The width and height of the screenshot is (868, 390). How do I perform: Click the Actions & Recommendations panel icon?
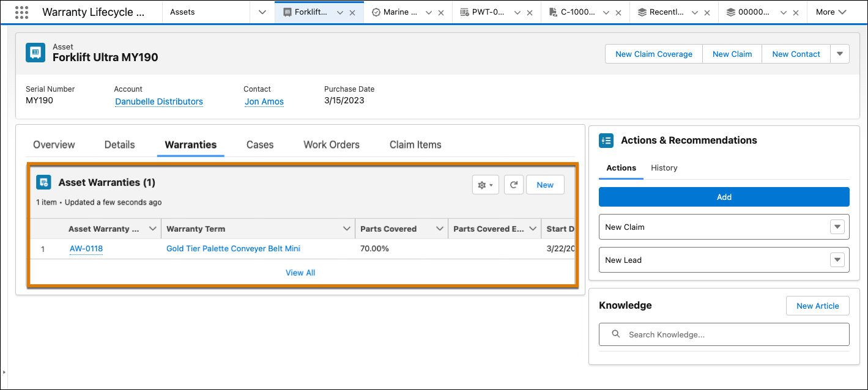(606, 140)
